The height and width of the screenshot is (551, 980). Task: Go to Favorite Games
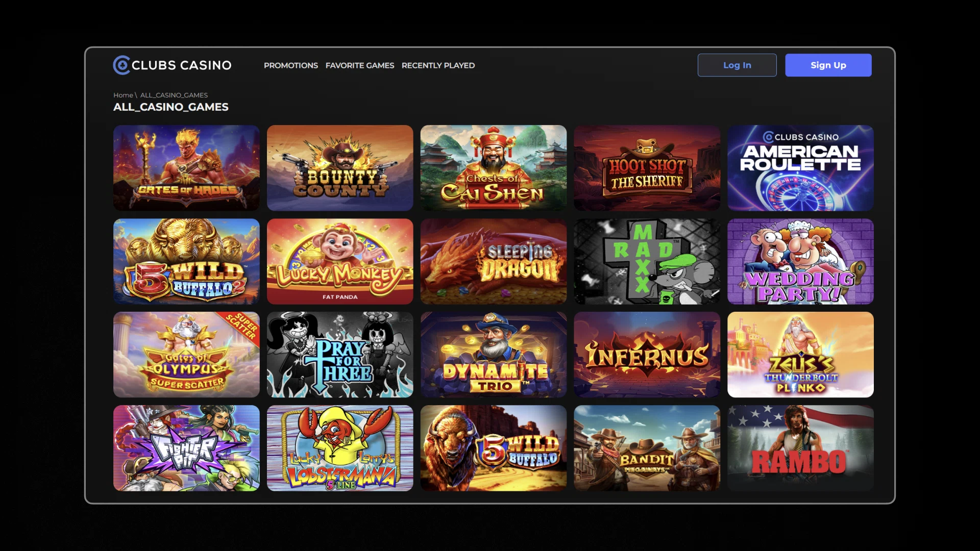point(360,65)
